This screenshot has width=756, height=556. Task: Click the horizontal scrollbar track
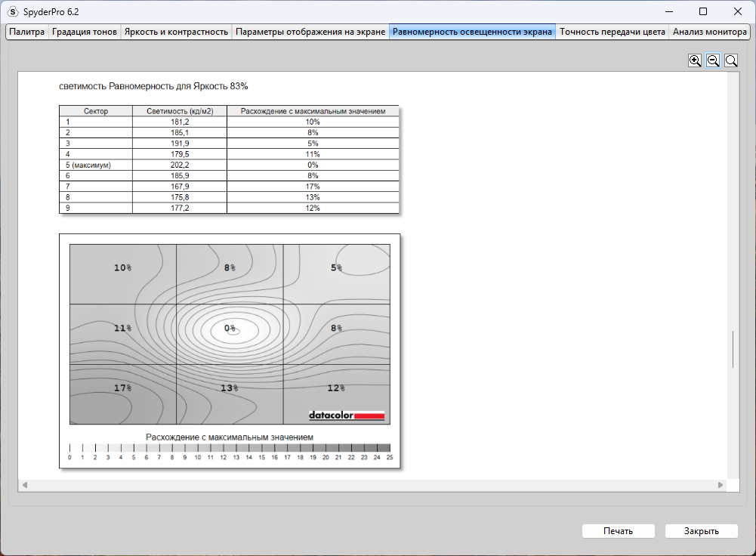pos(372,485)
